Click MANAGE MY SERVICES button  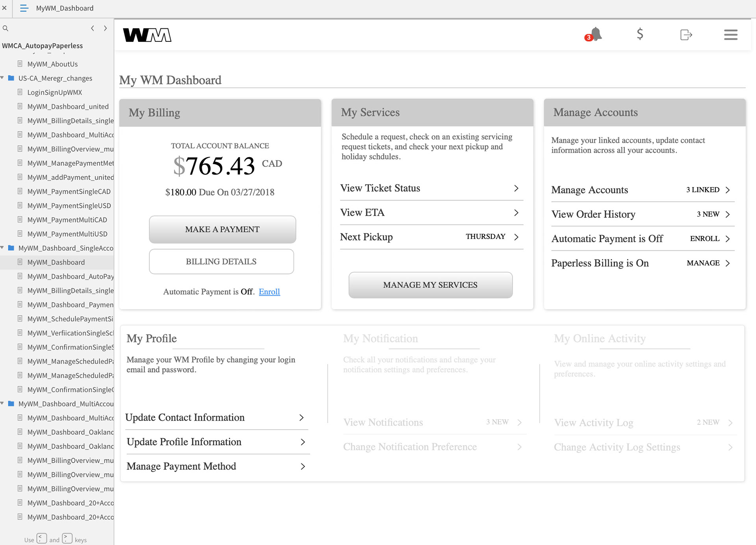coord(430,285)
